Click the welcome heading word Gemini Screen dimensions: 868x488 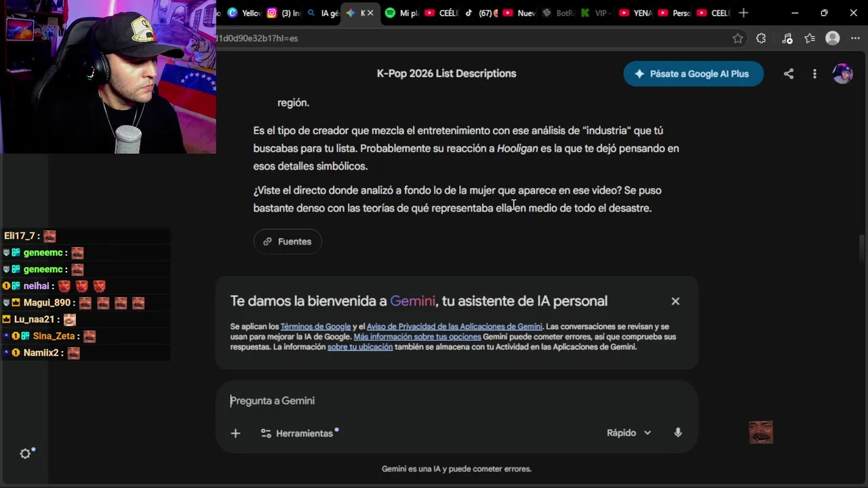pyautogui.click(x=412, y=301)
